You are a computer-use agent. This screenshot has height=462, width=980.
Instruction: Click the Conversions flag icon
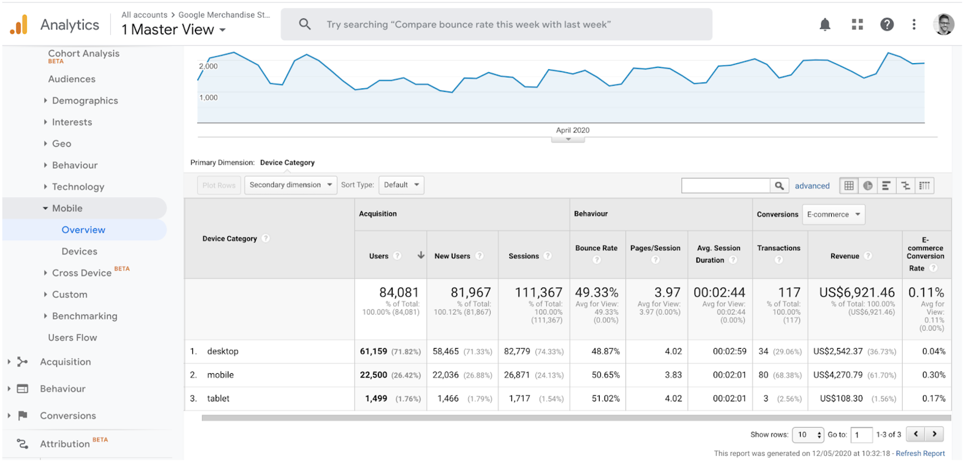[x=23, y=415]
